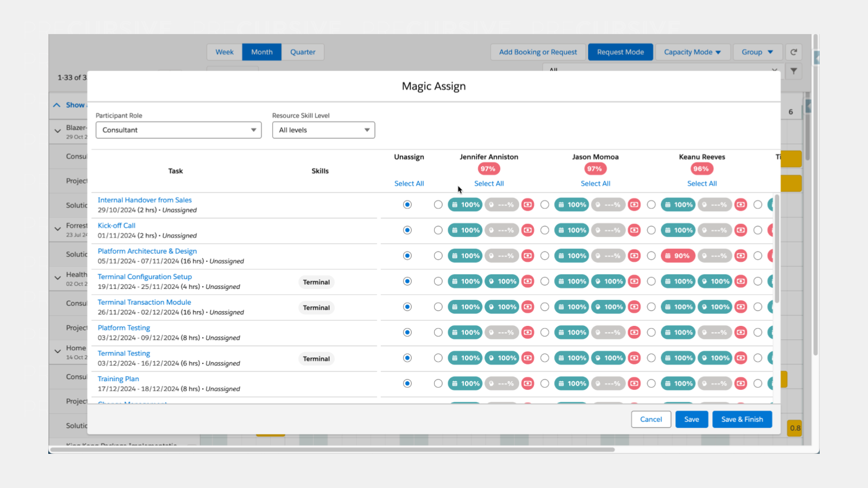The width and height of the screenshot is (868, 488).
Task: Click the grey skill percentage pill for Keanu Reeves on Platform Testing
Action: pyautogui.click(x=715, y=332)
